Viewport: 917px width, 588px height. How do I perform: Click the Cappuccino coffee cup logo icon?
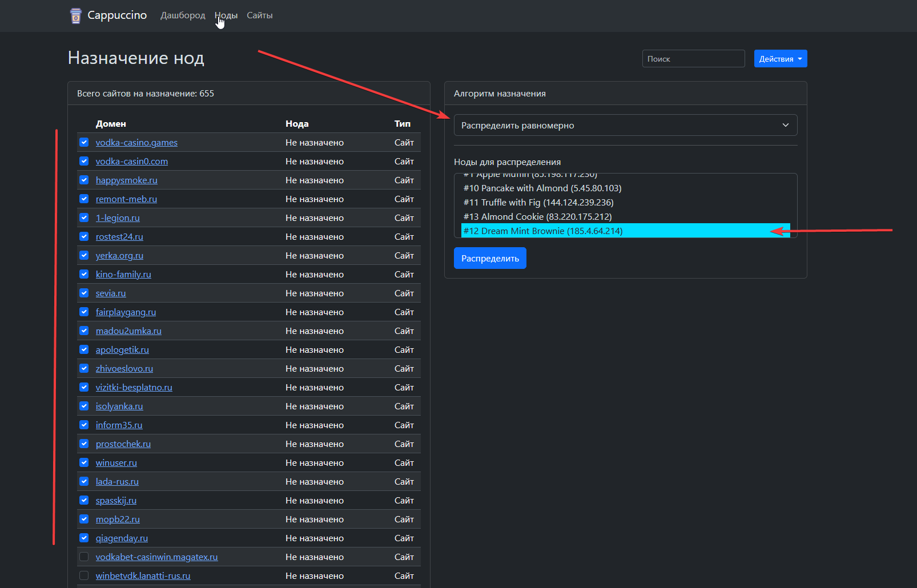tap(75, 15)
